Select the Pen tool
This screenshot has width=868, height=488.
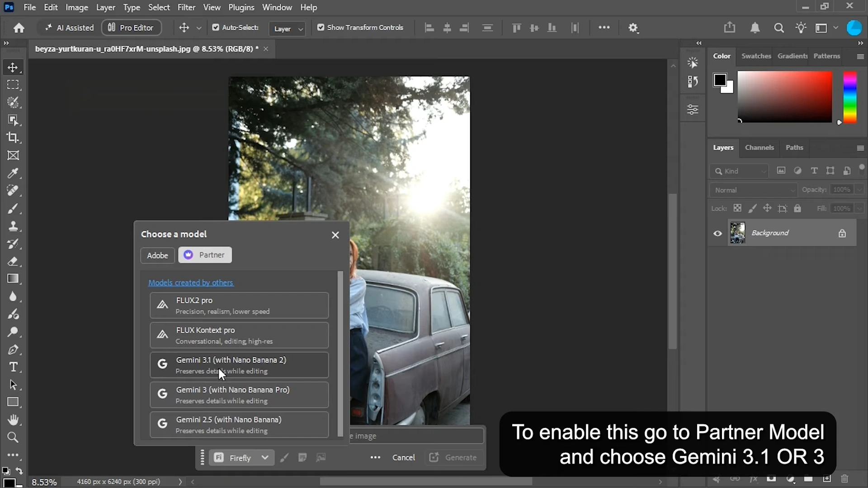click(13, 350)
